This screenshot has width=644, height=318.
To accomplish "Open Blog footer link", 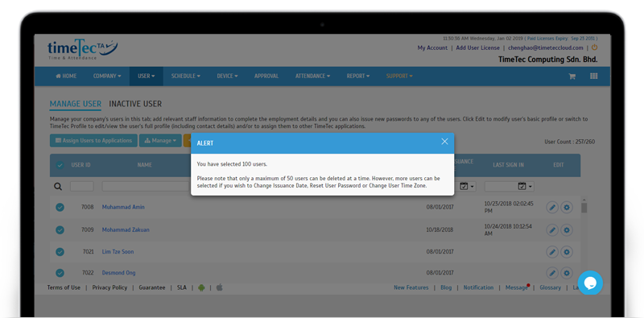I will coord(446,287).
